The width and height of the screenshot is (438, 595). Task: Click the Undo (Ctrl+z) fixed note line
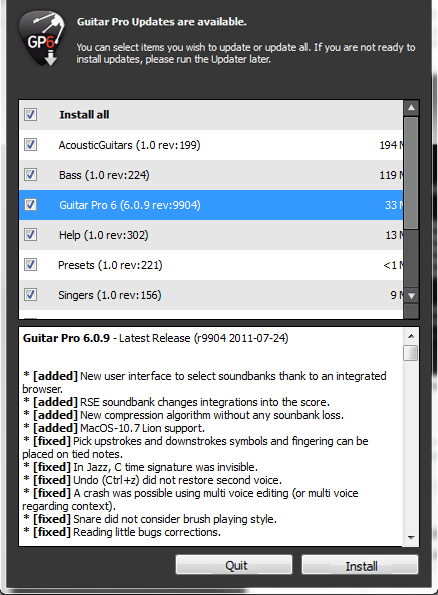point(152,480)
